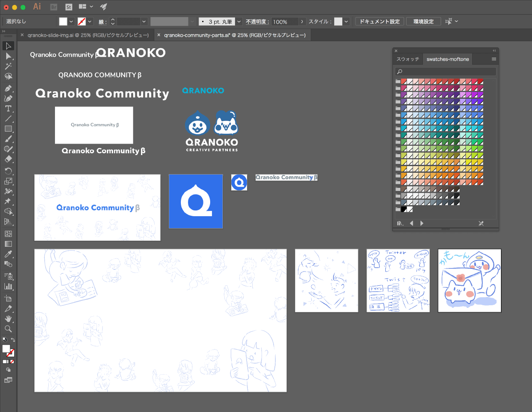Select the Column Graph tool
Viewport: 532px width, 412px height.
pos(8,286)
